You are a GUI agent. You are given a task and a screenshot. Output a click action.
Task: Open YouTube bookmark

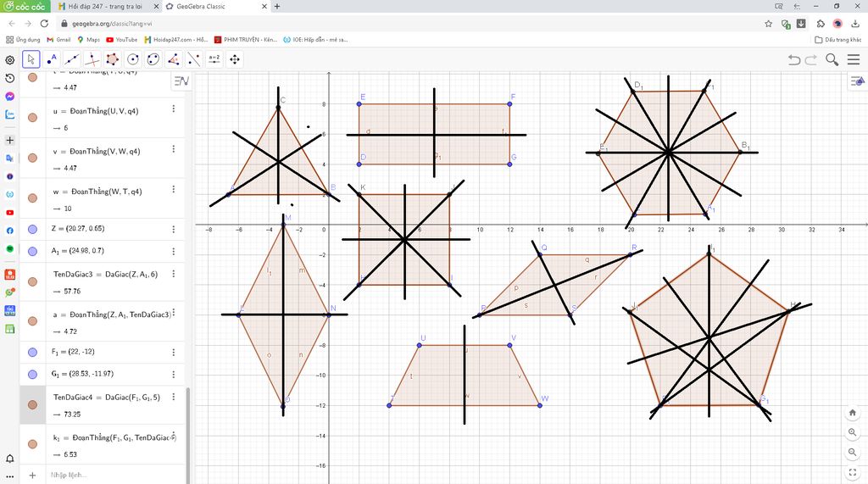tap(122, 40)
